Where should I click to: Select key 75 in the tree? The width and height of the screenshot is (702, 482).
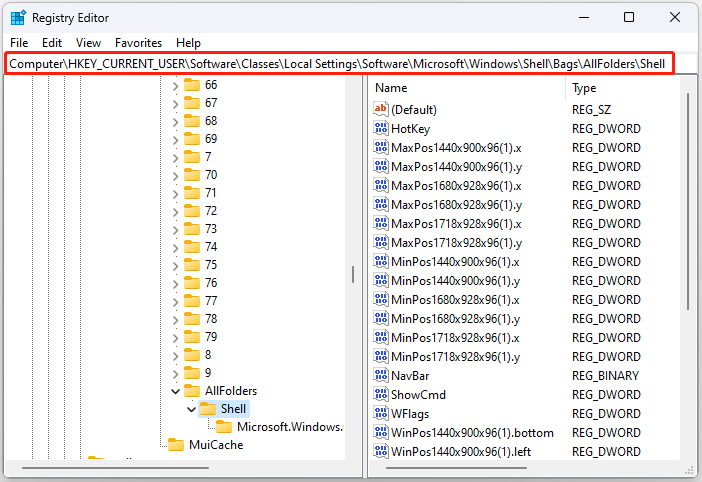point(211,264)
